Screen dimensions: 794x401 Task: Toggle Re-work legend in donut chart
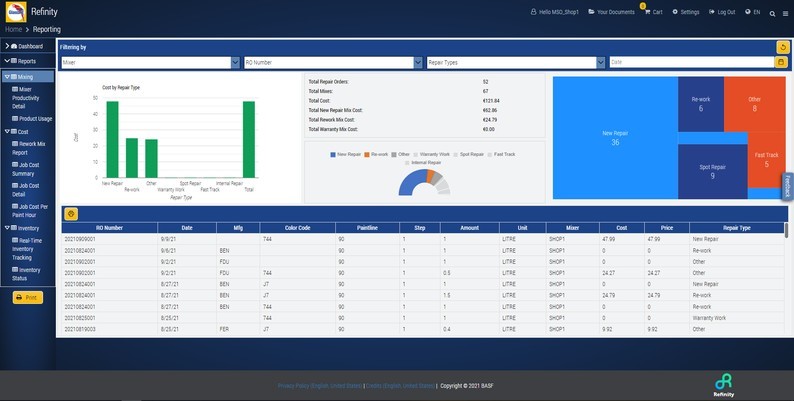point(376,154)
